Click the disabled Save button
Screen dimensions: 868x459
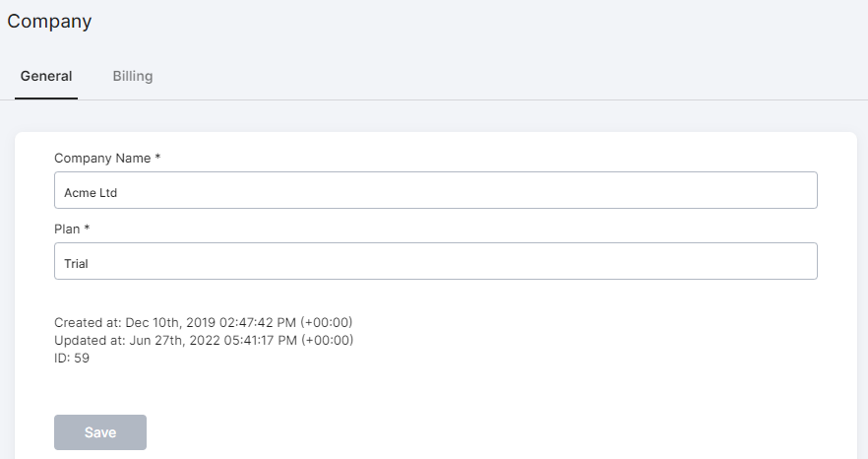tap(100, 432)
